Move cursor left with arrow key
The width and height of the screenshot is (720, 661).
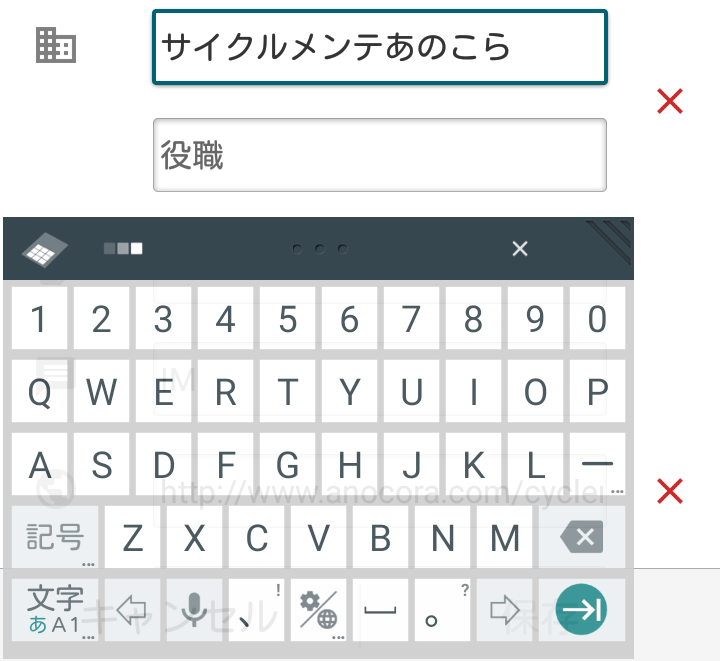(132, 610)
